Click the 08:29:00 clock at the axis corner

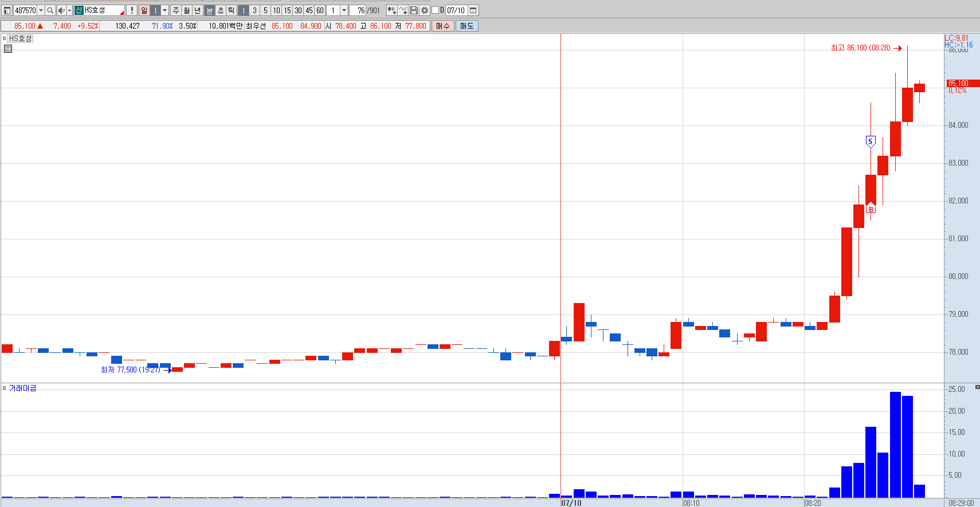pyautogui.click(x=961, y=503)
